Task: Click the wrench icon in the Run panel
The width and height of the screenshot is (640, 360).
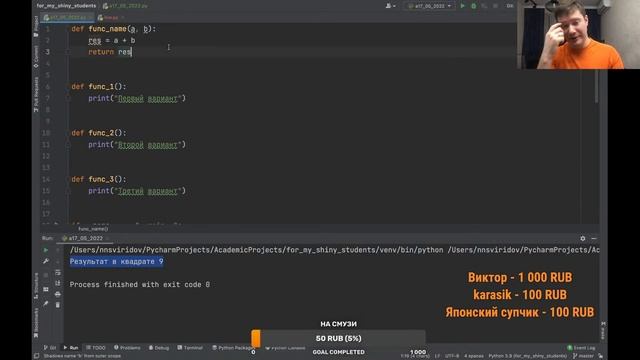Action: 46,261
